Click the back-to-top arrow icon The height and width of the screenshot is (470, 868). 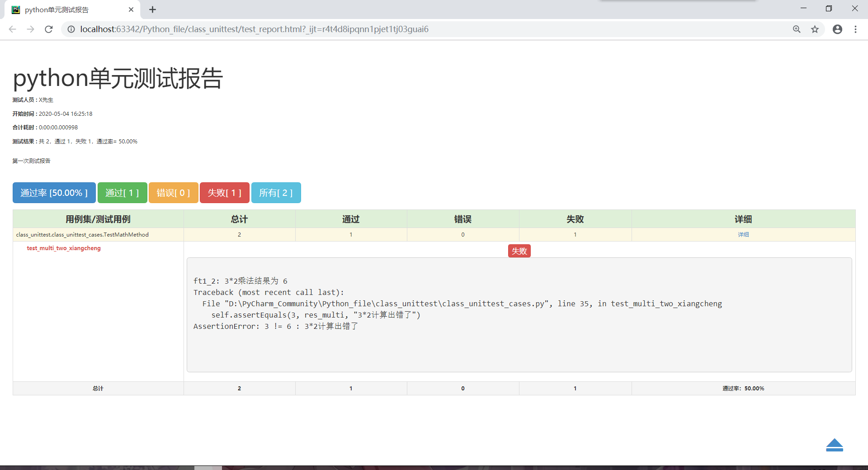point(835,445)
